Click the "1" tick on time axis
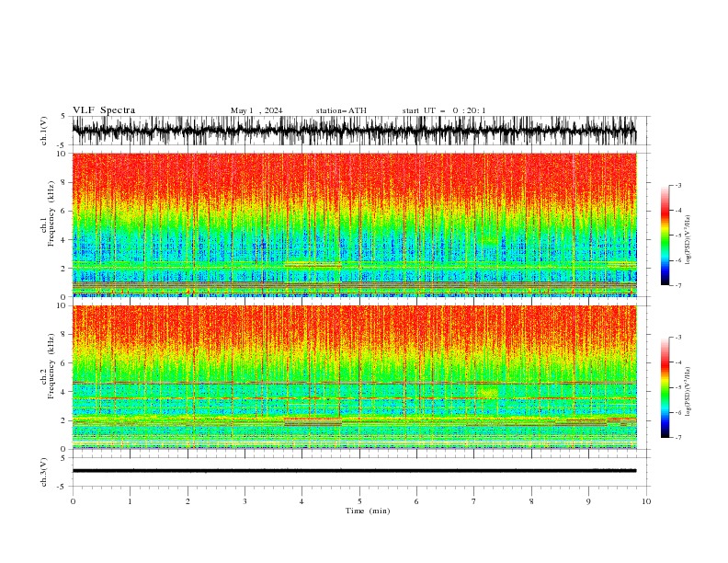 pyautogui.click(x=130, y=501)
